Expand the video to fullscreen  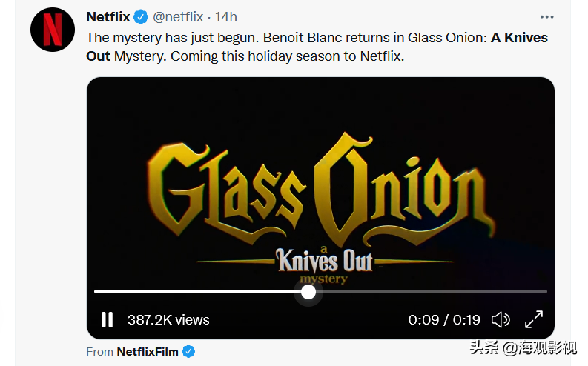point(534,320)
